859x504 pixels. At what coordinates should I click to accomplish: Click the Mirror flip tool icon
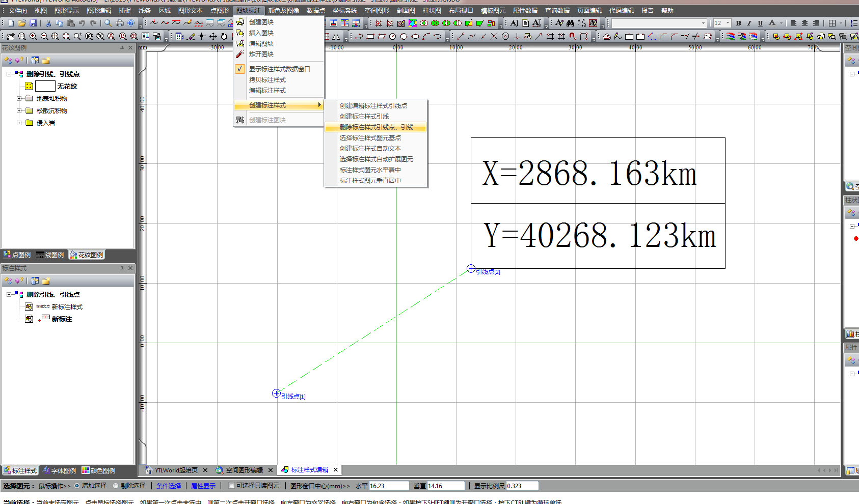(x=336, y=36)
